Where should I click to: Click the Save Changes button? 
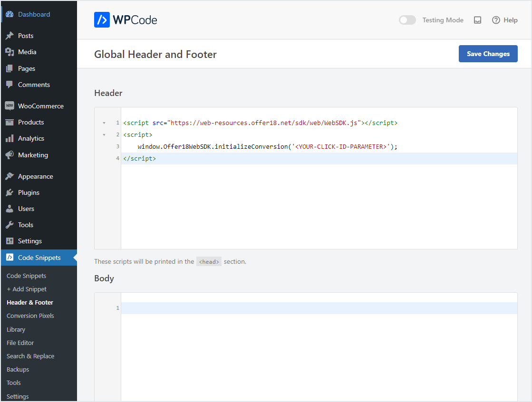(488, 54)
